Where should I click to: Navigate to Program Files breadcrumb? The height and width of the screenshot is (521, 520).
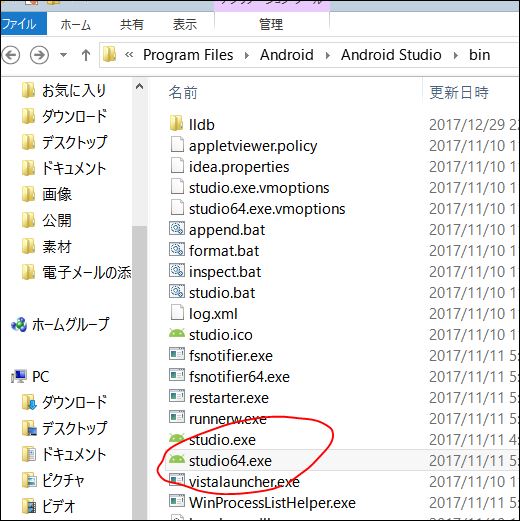pyautogui.click(x=188, y=55)
